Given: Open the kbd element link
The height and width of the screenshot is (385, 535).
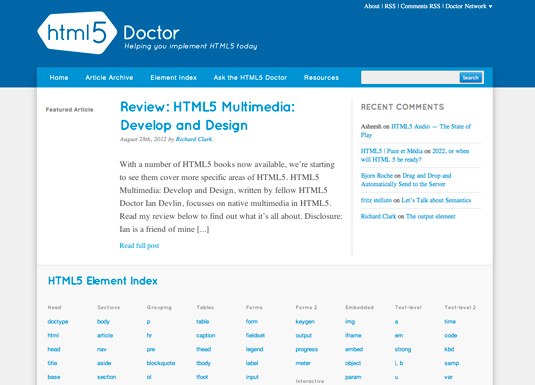Looking at the screenshot, I should pos(449,349).
